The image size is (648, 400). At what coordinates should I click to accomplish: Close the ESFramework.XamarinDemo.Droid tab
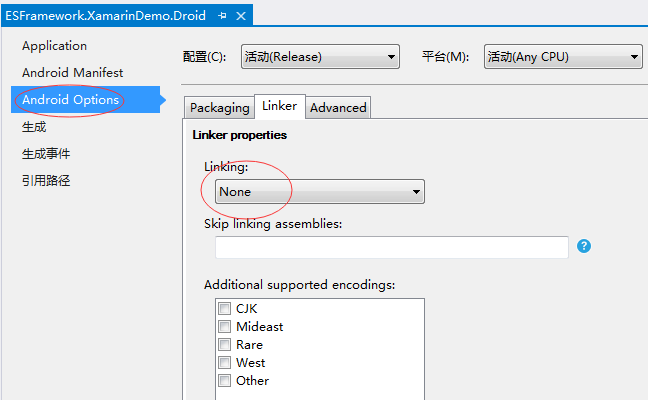point(241,16)
